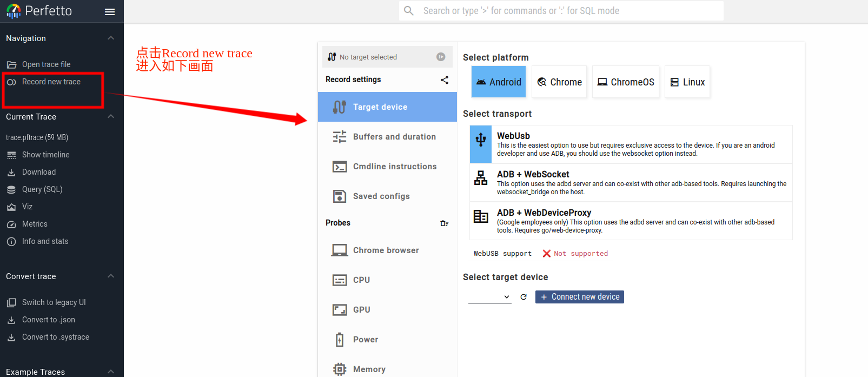Collapse the Navigation section
This screenshot has height=377, width=868.
111,38
